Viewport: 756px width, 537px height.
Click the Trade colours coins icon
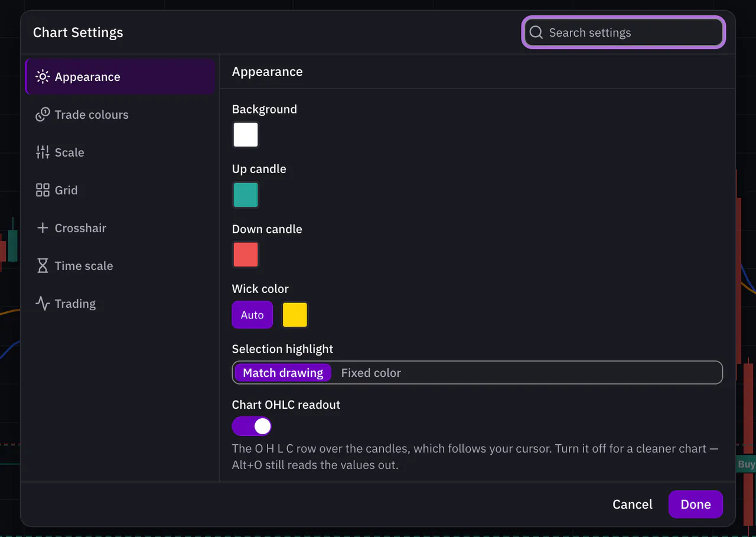pyautogui.click(x=43, y=115)
